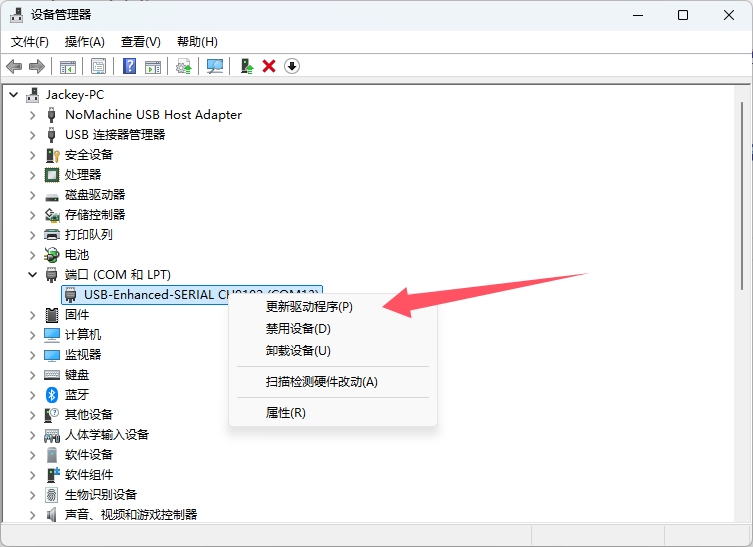753x547 pixels.
Task: Click the vertical scrollbar down arrow
Action: tap(743, 512)
